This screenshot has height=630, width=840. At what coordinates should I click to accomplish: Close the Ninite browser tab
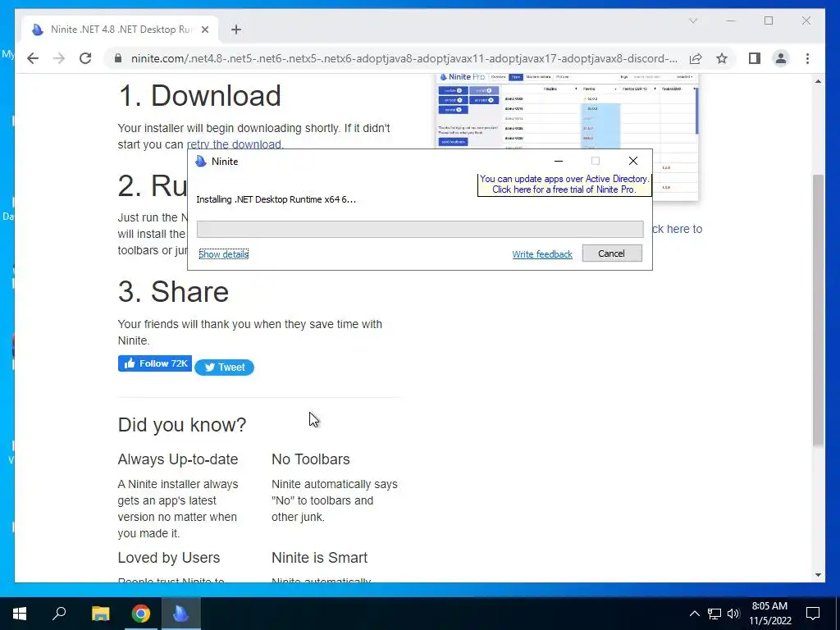[204, 30]
